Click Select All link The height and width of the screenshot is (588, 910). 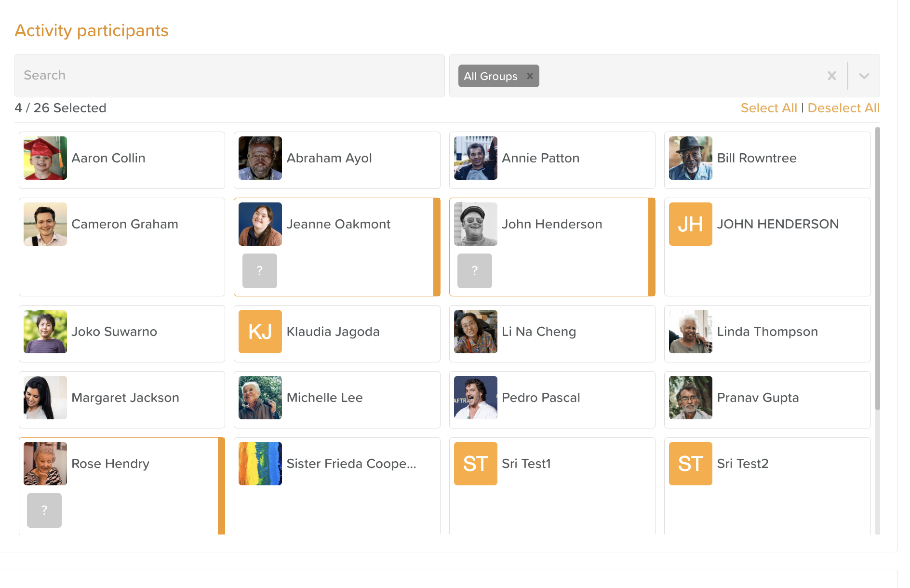769,108
